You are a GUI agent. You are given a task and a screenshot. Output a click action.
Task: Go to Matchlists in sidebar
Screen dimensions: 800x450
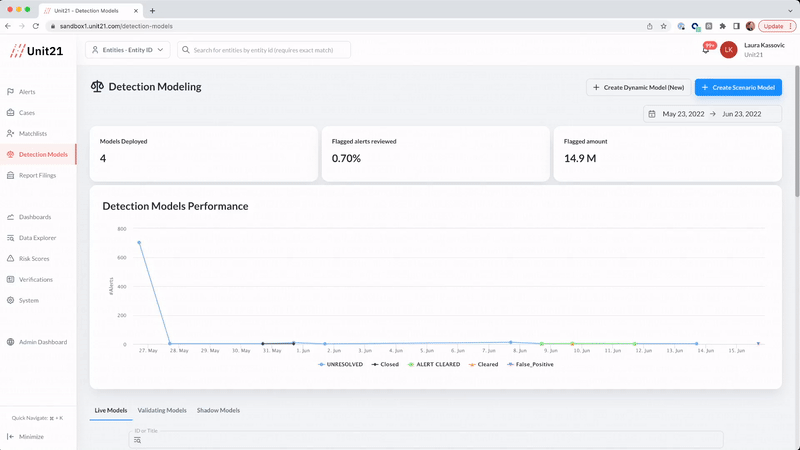[x=33, y=134]
